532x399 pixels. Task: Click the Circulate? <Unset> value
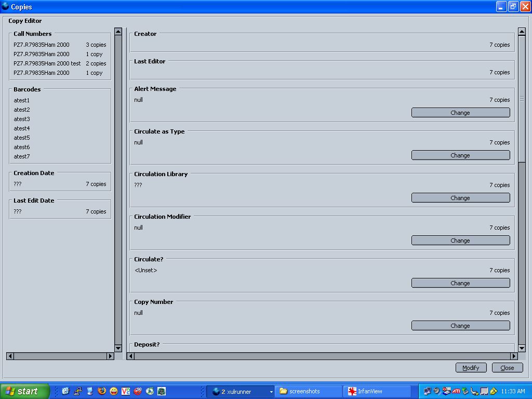pos(146,270)
